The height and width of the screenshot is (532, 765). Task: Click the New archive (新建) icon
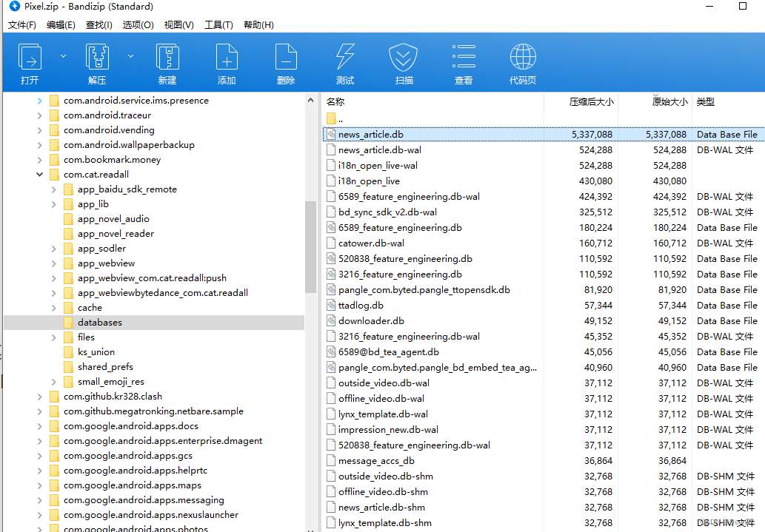(x=167, y=58)
